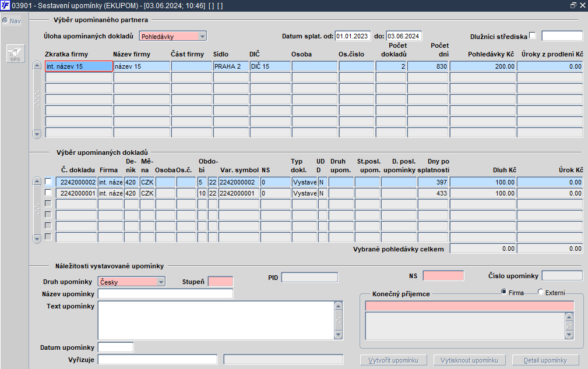Select the Firma radio button
This screenshot has height=369, width=588.
504,292
